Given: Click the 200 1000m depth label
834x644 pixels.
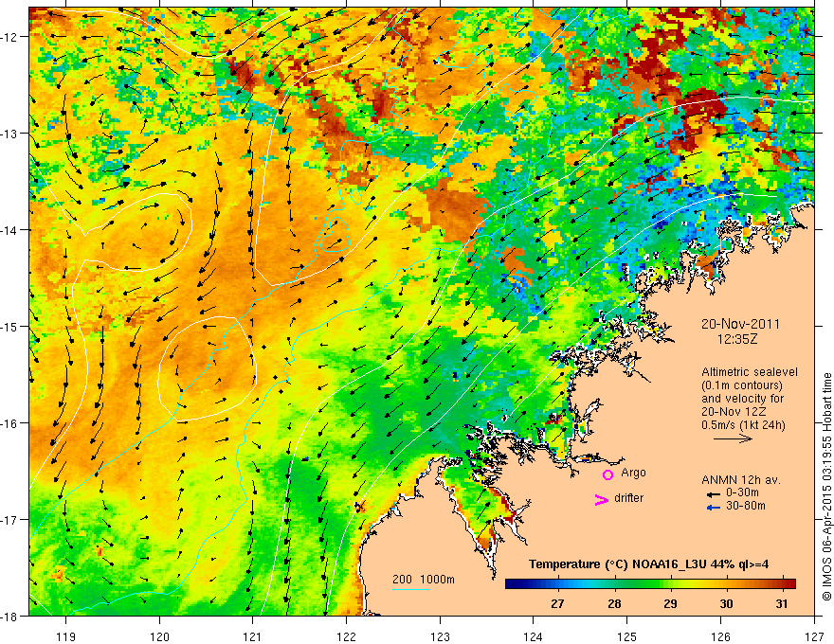Looking at the screenshot, I should pyautogui.click(x=424, y=580).
